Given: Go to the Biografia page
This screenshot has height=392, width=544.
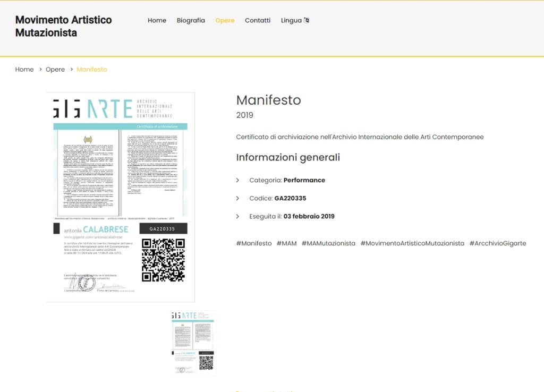Looking at the screenshot, I should pos(191,21).
